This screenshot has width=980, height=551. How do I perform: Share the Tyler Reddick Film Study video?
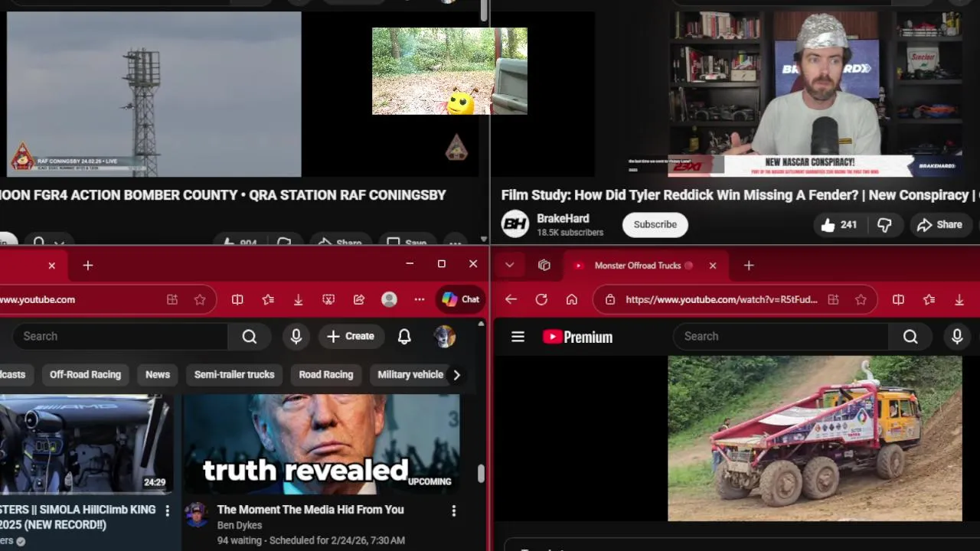tap(939, 224)
